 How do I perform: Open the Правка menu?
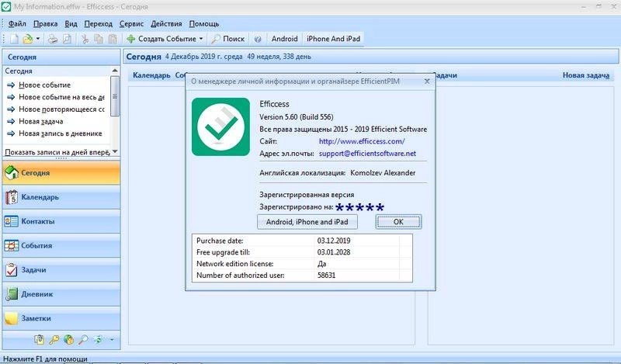tap(45, 24)
